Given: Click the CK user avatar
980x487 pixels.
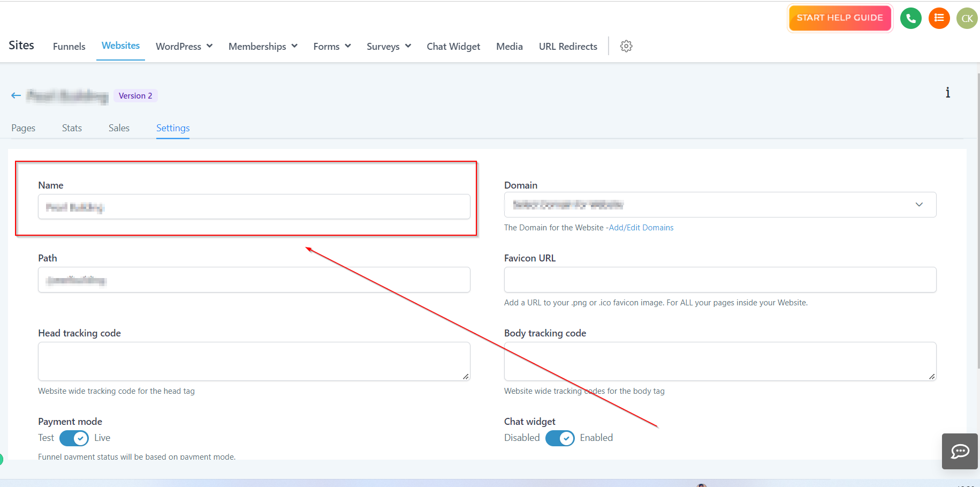Looking at the screenshot, I should (x=967, y=18).
